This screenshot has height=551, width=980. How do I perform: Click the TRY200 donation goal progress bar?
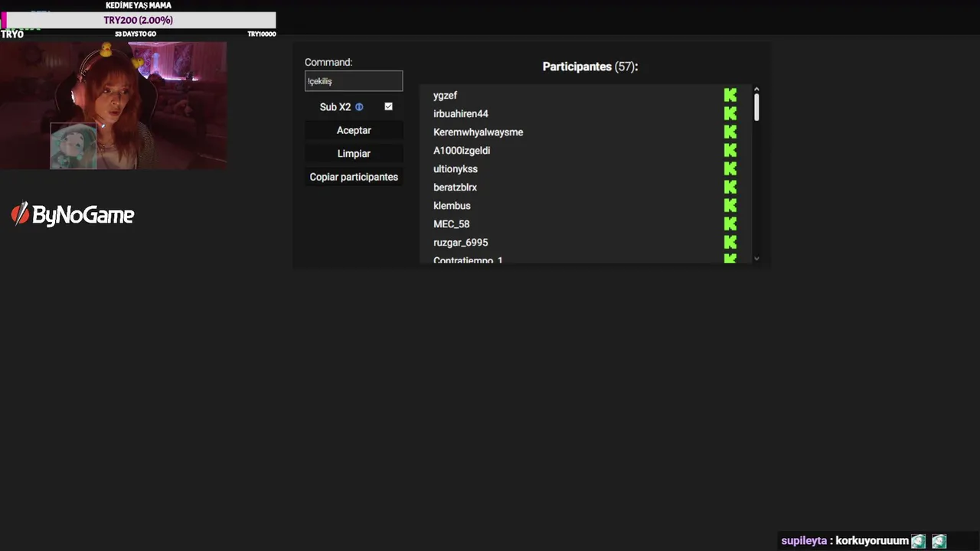tap(139, 21)
